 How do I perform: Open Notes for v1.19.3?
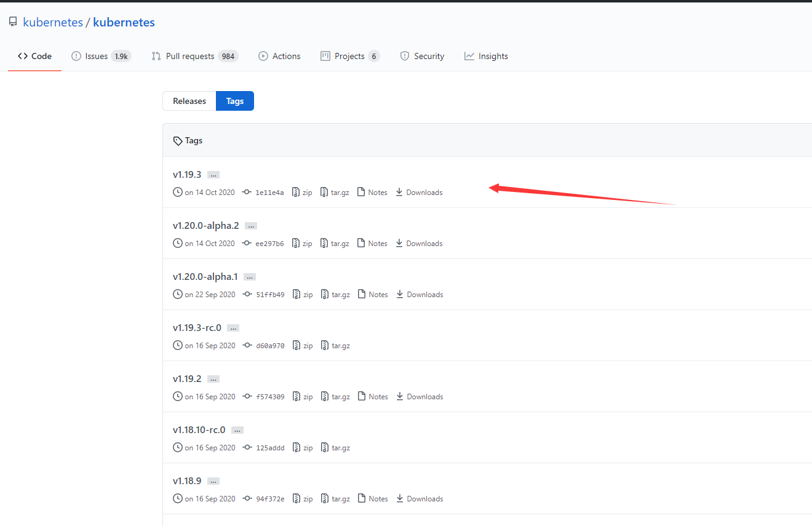click(x=372, y=193)
